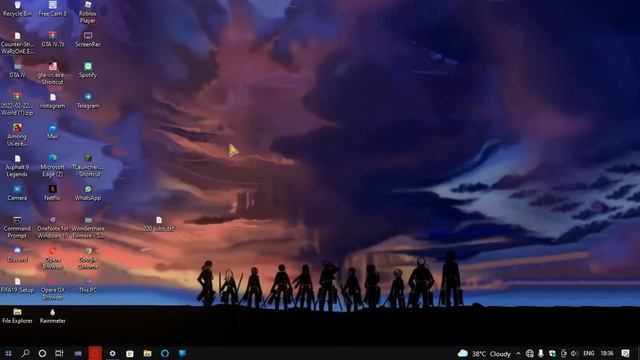
Task: Expand hidden system tray icons chevron
Action: click(518, 353)
